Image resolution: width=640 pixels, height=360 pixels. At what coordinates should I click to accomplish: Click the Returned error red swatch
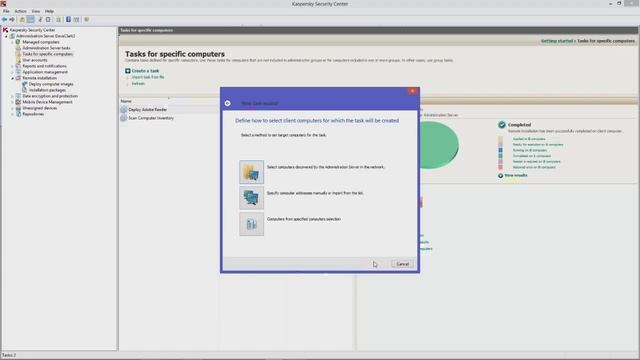point(500,167)
